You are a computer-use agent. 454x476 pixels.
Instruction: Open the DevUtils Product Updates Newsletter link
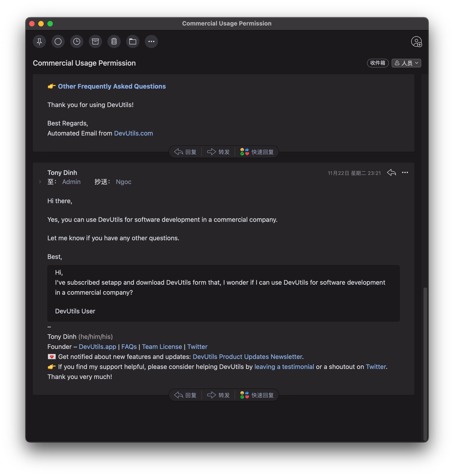pyautogui.click(x=247, y=357)
